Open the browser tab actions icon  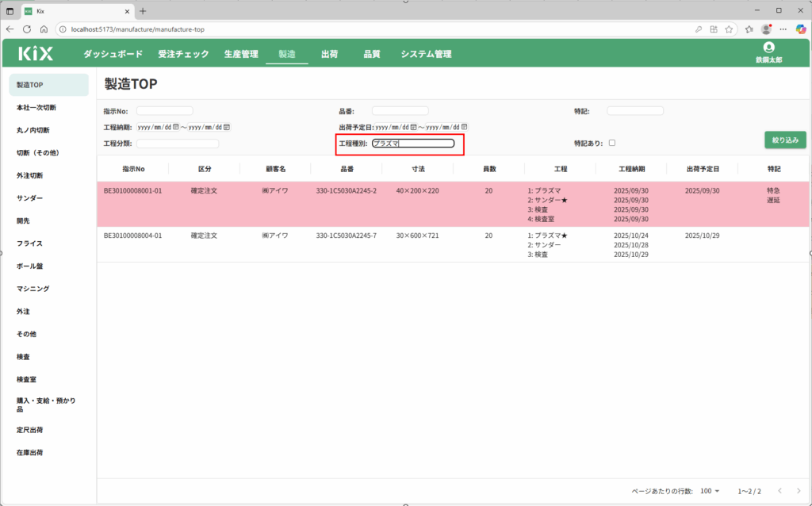(10, 10)
